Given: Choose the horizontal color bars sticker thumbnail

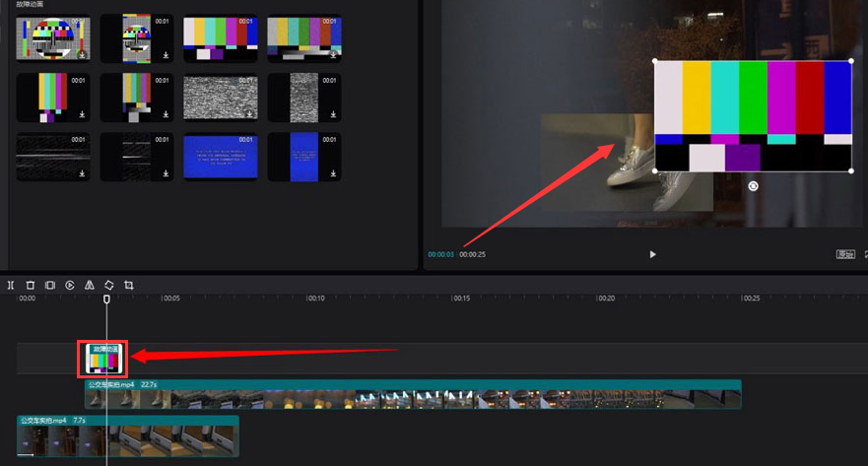Looking at the screenshot, I should [221, 38].
